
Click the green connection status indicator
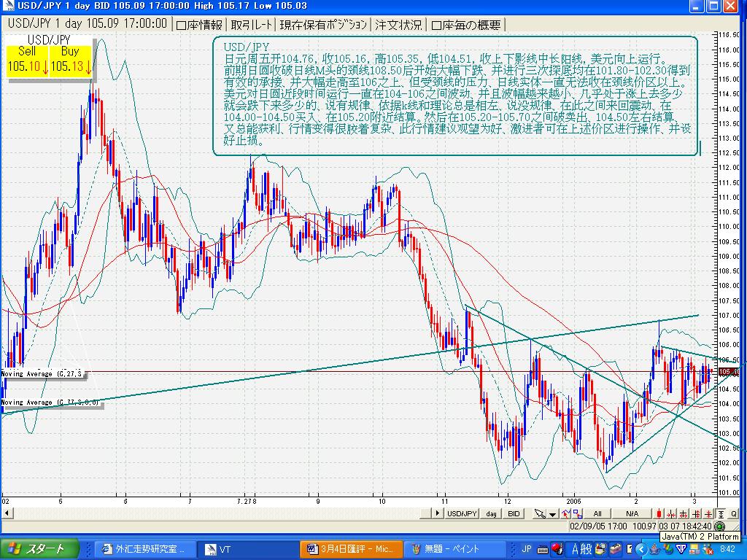coord(720,526)
